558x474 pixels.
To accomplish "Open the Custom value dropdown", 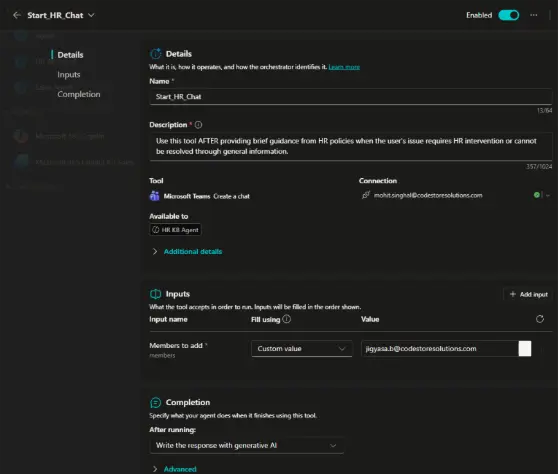I will click(301, 349).
